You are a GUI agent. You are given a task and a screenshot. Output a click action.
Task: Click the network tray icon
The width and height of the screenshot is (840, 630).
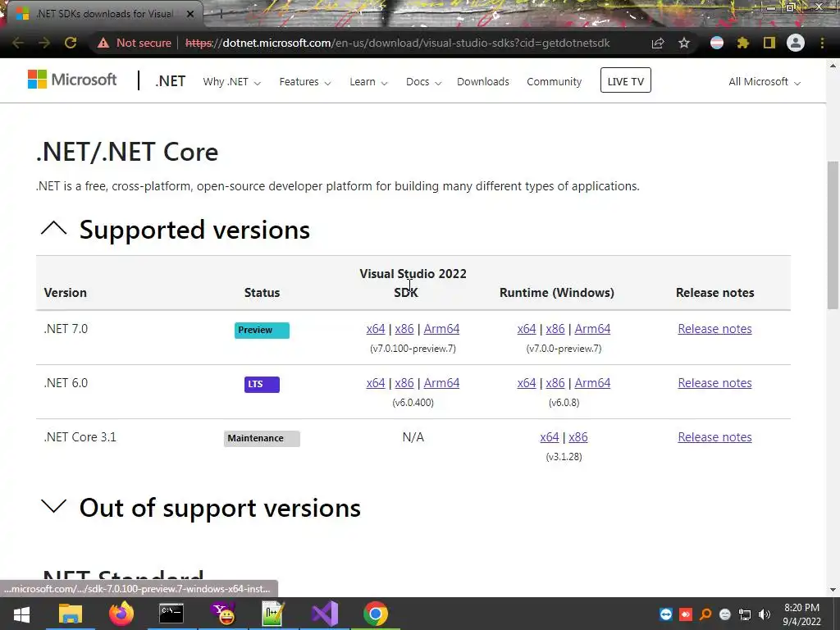[x=745, y=614]
